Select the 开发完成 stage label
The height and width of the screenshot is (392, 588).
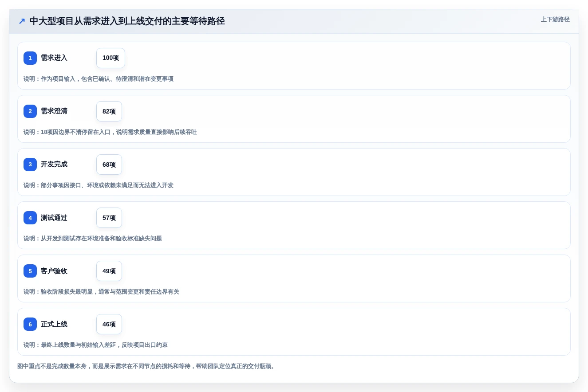pos(54,164)
